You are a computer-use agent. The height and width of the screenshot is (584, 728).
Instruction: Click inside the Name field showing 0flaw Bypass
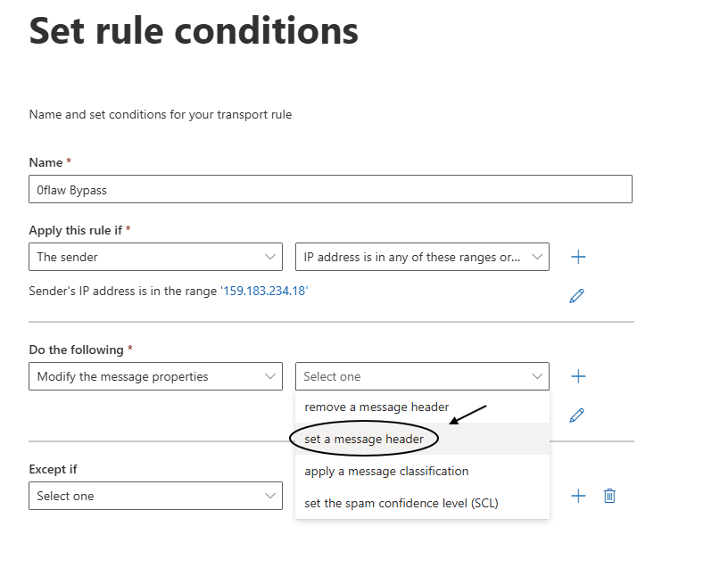coord(330,189)
